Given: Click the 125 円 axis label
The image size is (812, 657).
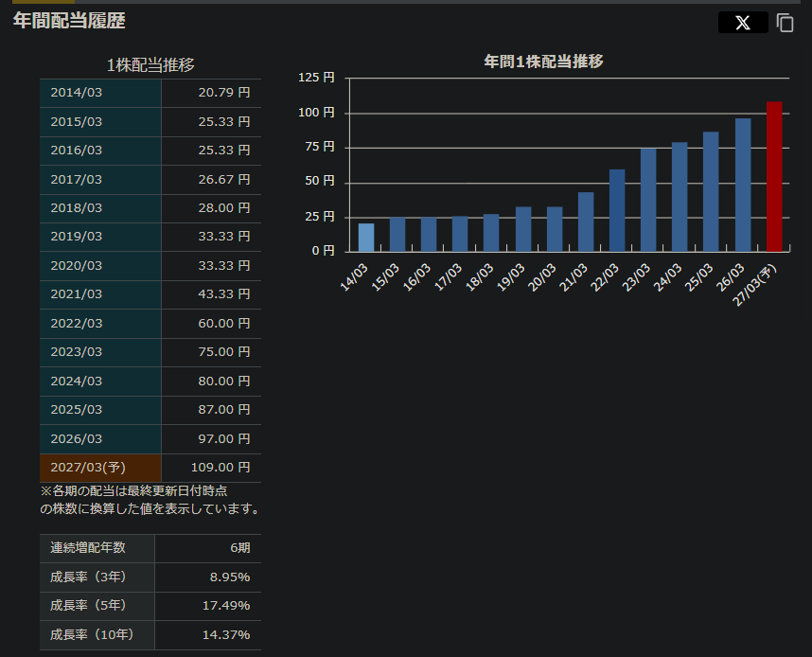Looking at the screenshot, I should [x=316, y=78].
